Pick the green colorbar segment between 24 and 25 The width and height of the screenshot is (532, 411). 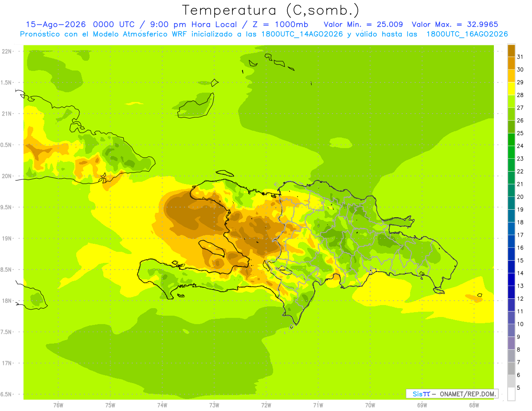pos(511,140)
